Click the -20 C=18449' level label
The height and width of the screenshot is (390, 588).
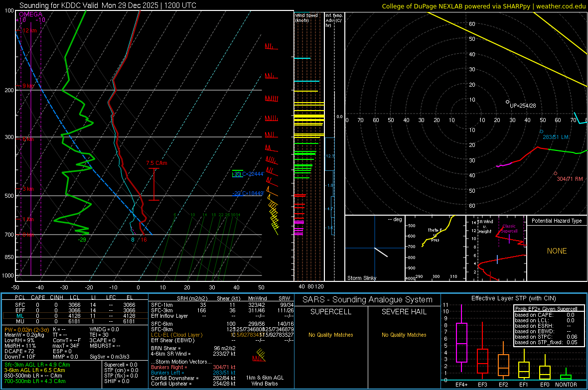[x=248, y=193]
